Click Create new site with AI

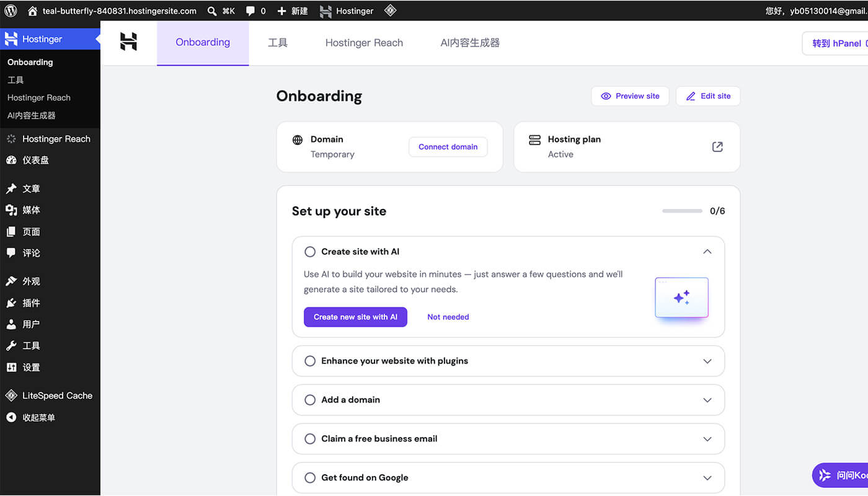pyautogui.click(x=355, y=317)
